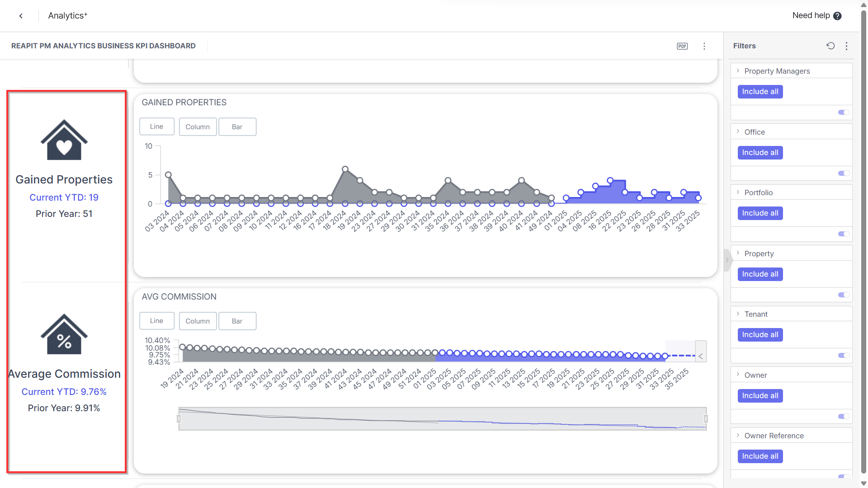Open the Need help question icon
868x488 pixels.
pyautogui.click(x=837, y=16)
